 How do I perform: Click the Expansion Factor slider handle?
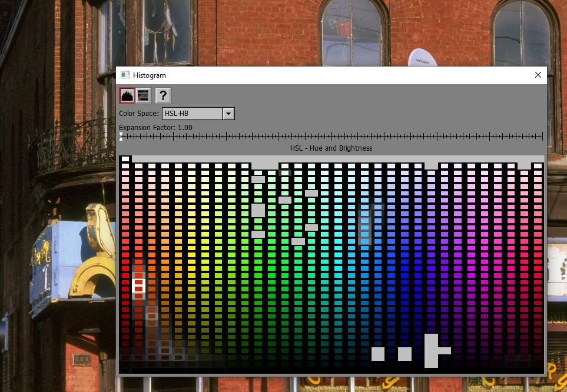point(121,137)
